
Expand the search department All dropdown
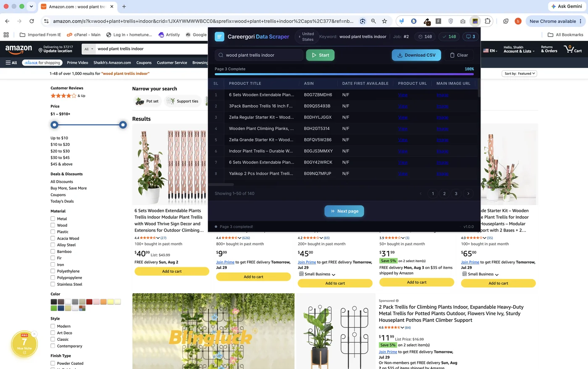coord(88,49)
